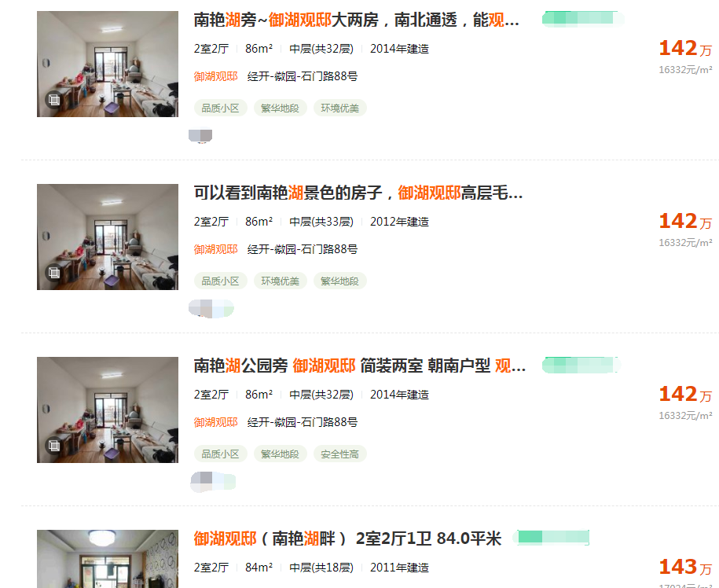Viewport: 719px width, 588px height.
Task: Click the blurred agent badge under second listing
Action: tap(211, 309)
